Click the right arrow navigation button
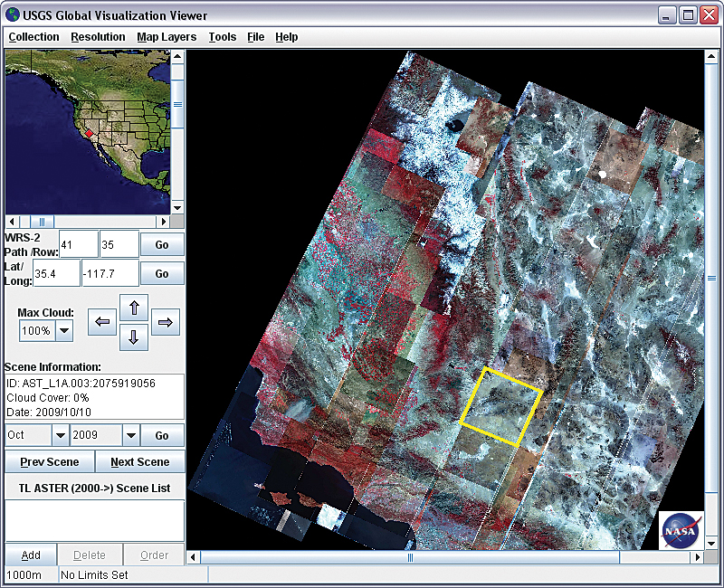The height and width of the screenshot is (588, 724). click(166, 322)
